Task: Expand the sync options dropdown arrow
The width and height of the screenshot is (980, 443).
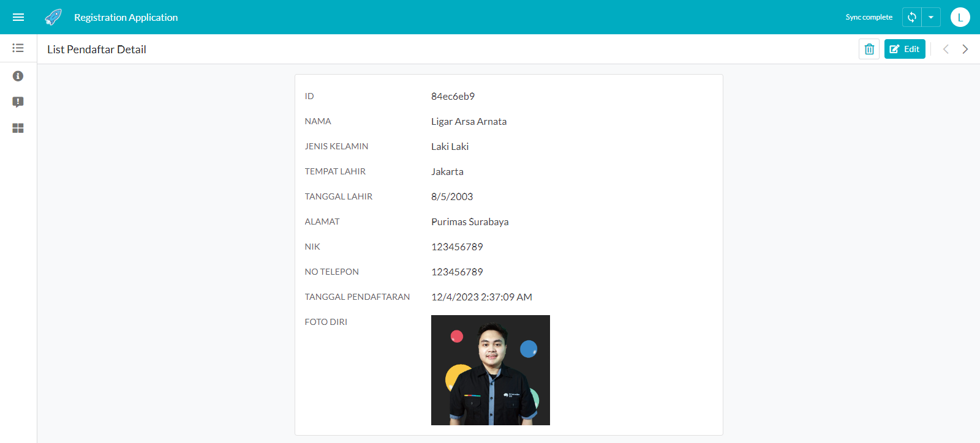Action: pos(931,17)
